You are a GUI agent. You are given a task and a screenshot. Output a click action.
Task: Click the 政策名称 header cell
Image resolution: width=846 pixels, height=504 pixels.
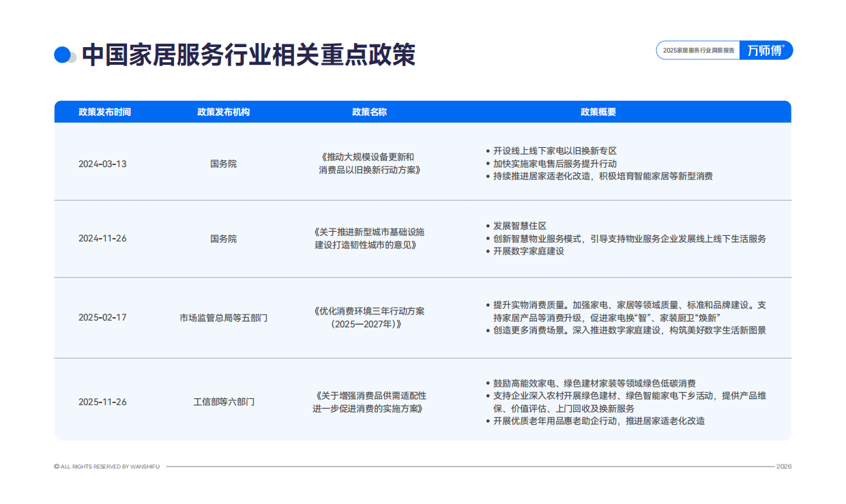[370, 110]
